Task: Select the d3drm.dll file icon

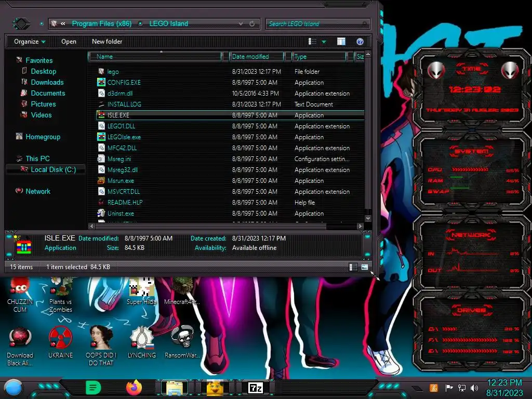Action: click(101, 93)
